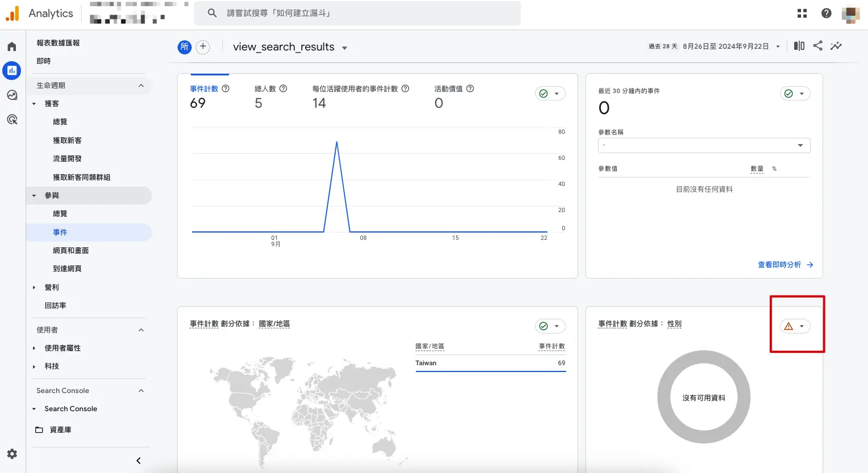Click help icon next to 每位活躍使用者的事件計數
This screenshot has height=473, width=868.
(406, 88)
